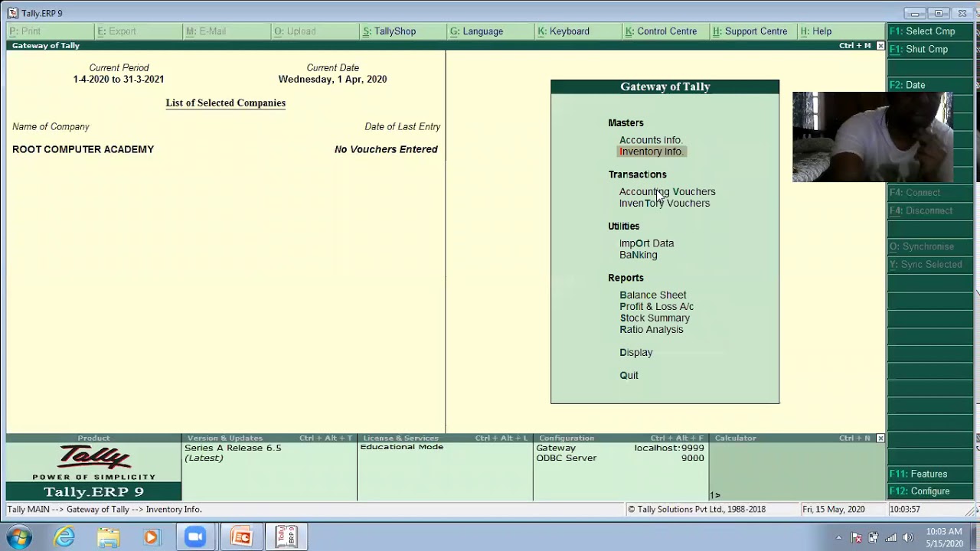Click the status bar date Fri, 15 May, 2020
This screenshot has width=980, height=551.
coord(833,510)
